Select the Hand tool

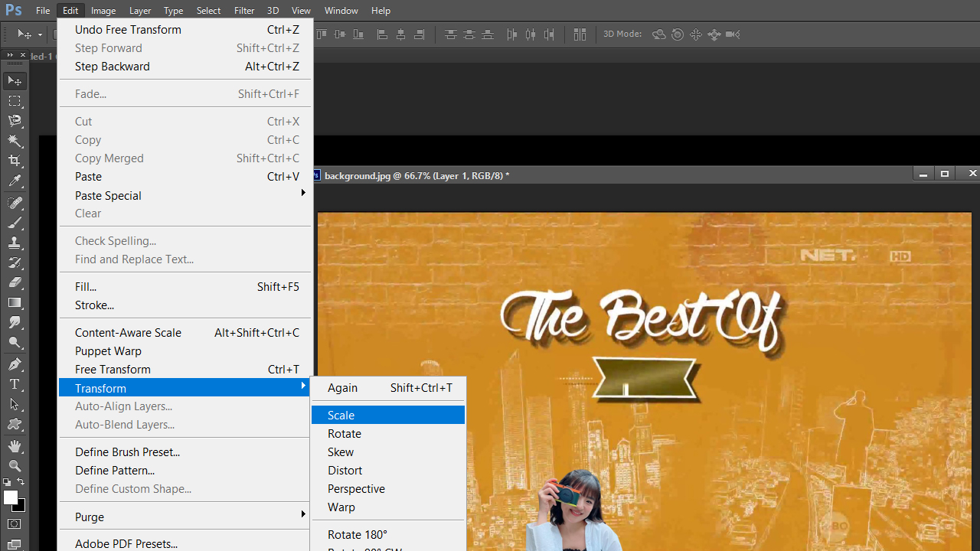coord(15,445)
